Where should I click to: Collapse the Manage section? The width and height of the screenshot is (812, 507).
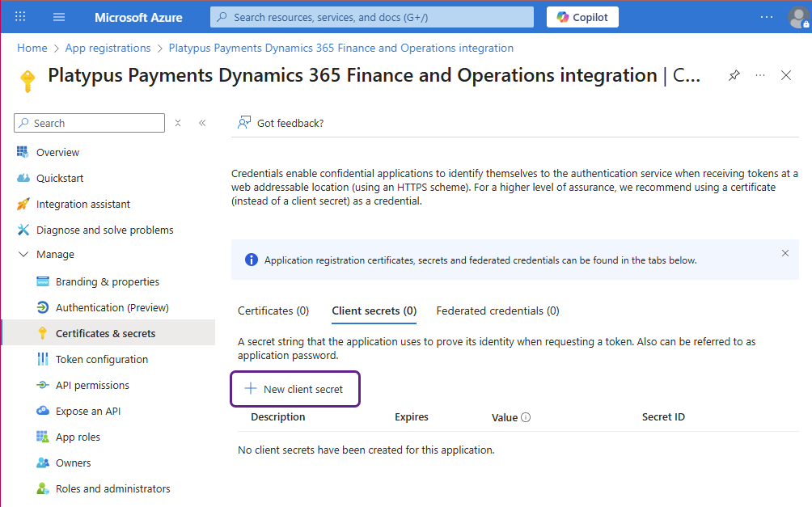23,255
